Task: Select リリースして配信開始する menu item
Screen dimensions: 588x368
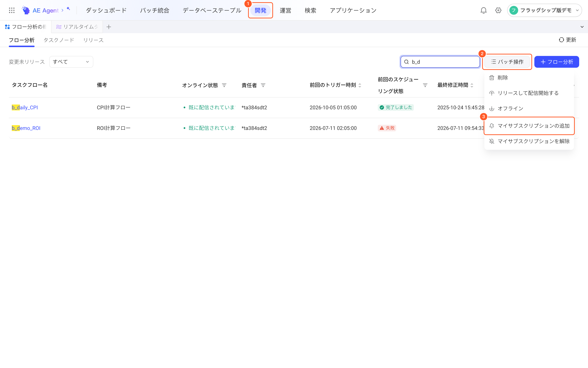Action: click(529, 93)
